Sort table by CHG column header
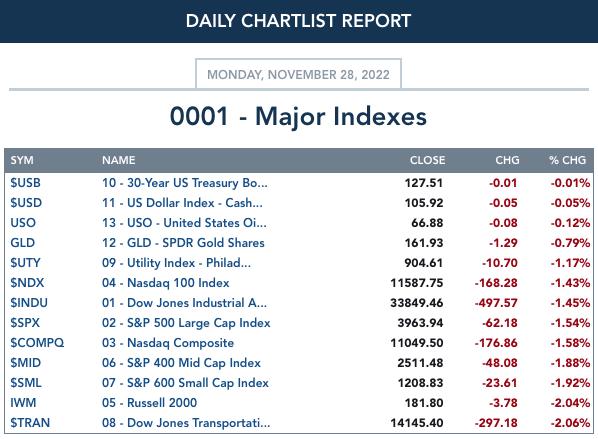 (507, 160)
